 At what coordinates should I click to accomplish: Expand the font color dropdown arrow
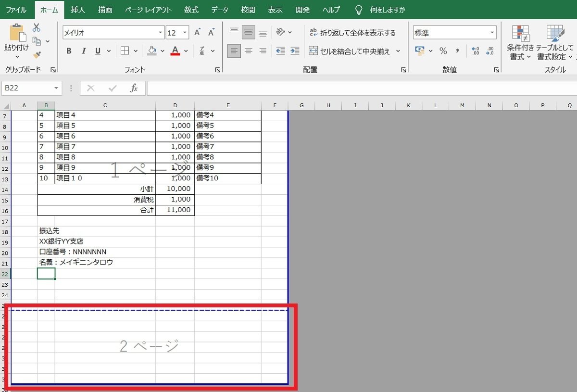pyautogui.click(x=185, y=51)
